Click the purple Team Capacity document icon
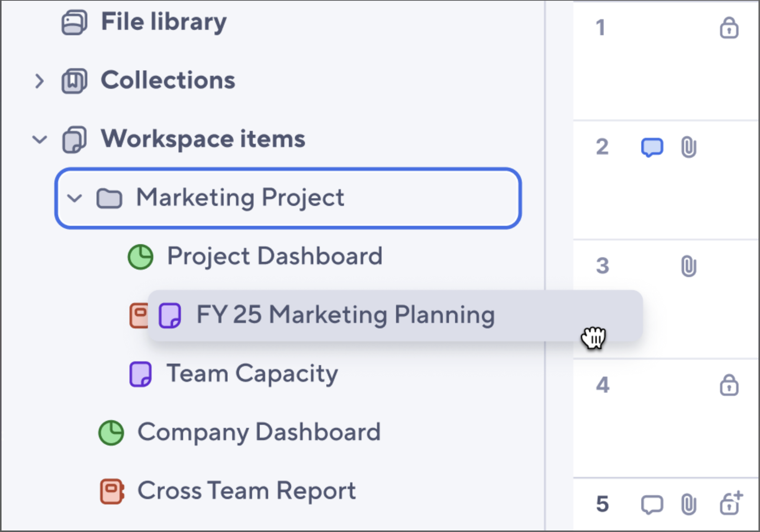 pyautogui.click(x=140, y=373)
